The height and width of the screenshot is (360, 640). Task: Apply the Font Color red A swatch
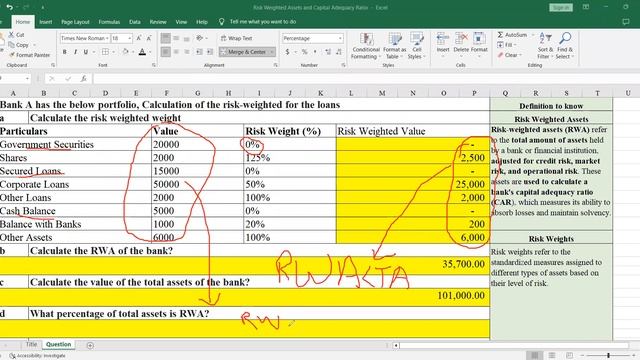pos(142,52)
